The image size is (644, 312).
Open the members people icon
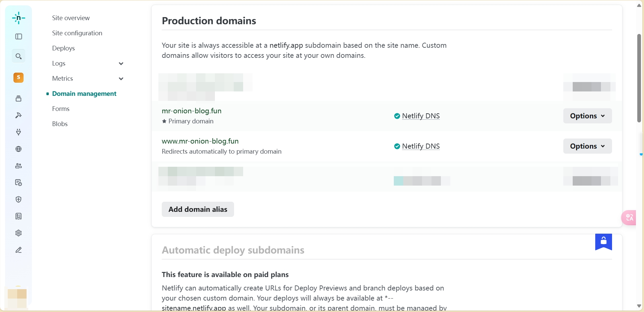(x=18, y=166)
